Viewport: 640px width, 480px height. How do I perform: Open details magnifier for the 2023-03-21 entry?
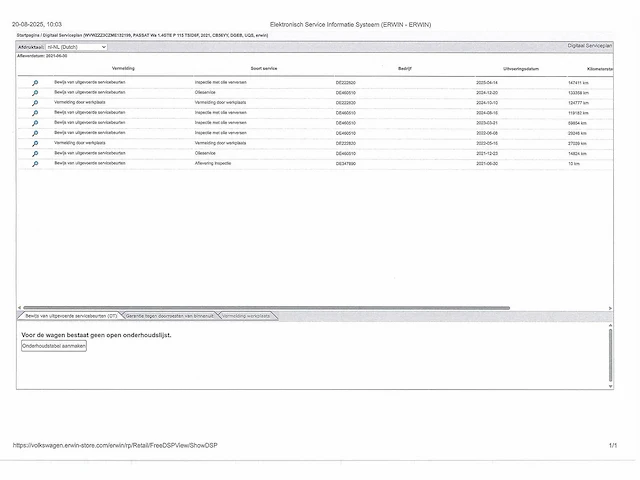35,123
